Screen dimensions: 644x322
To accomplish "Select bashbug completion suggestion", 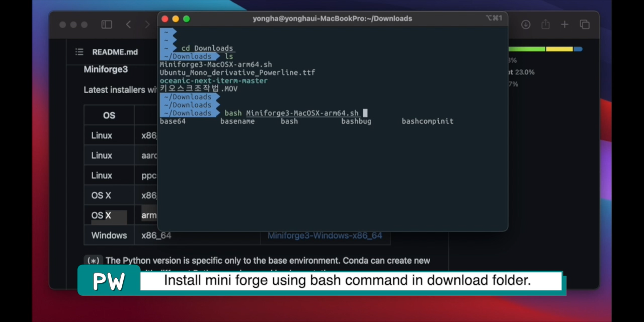I will 356,121.
